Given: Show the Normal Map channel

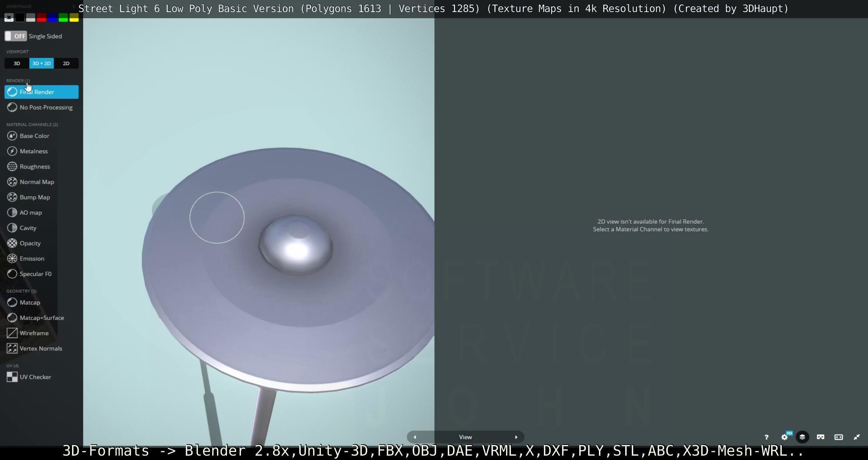Looking at the screenshot, I should click(x=42, y=182).
